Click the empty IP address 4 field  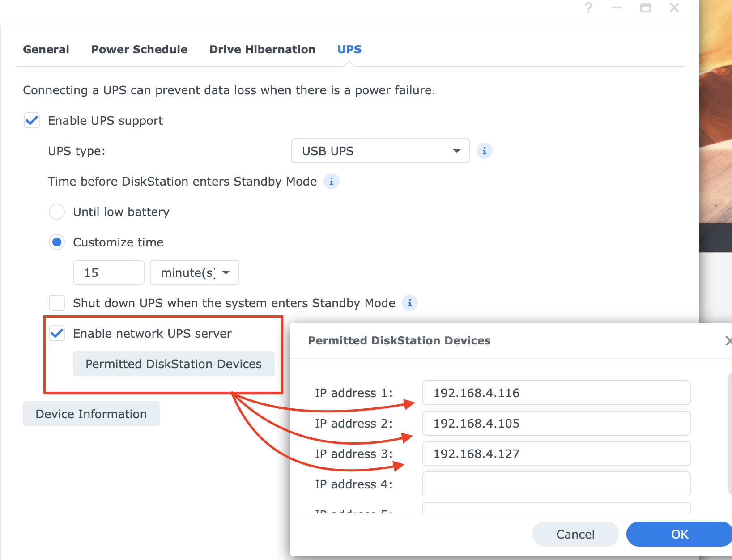pos(556,484)
